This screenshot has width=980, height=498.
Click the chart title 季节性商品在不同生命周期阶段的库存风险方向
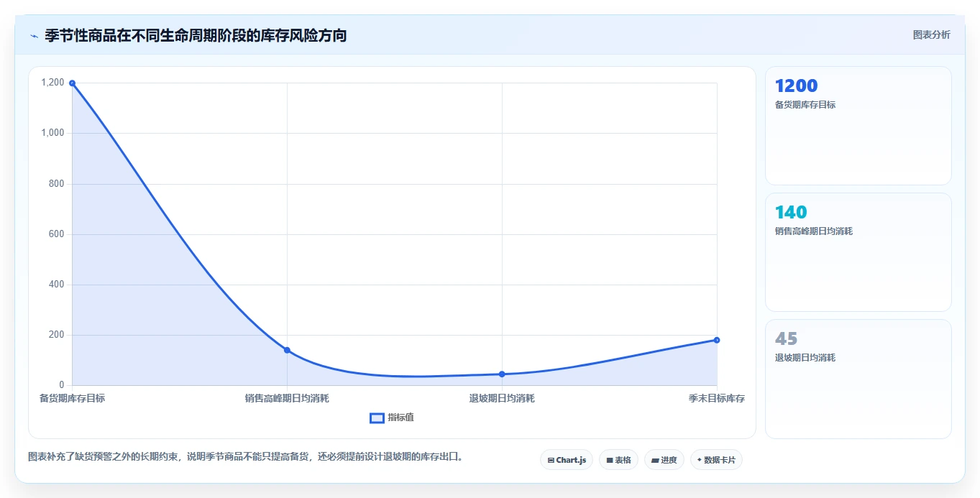coord(196,35)
